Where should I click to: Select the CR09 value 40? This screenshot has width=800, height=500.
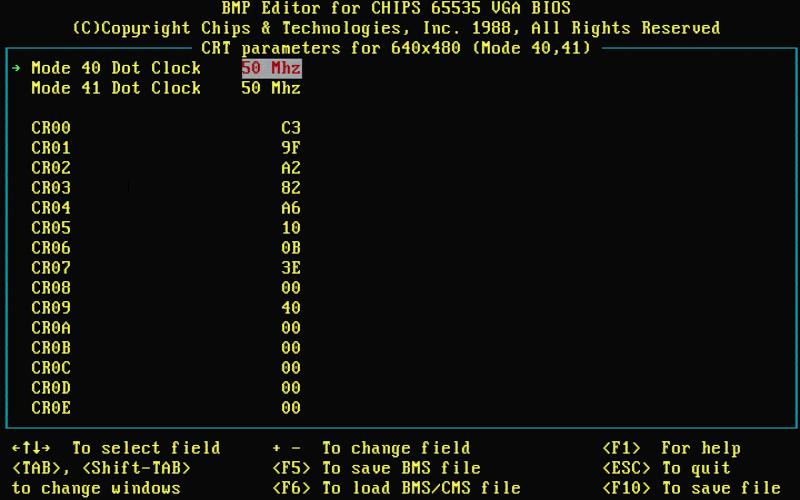click(291, 308)
